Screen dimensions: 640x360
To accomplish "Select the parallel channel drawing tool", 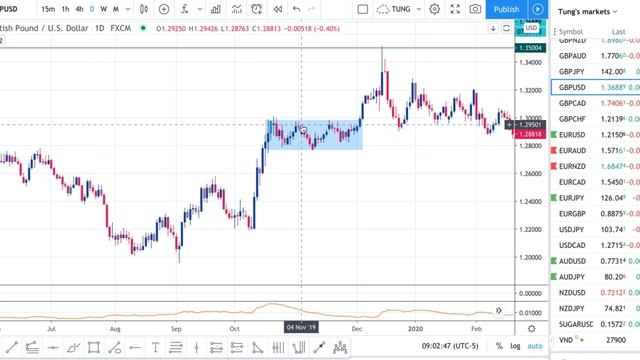I will tap(32, 347).
